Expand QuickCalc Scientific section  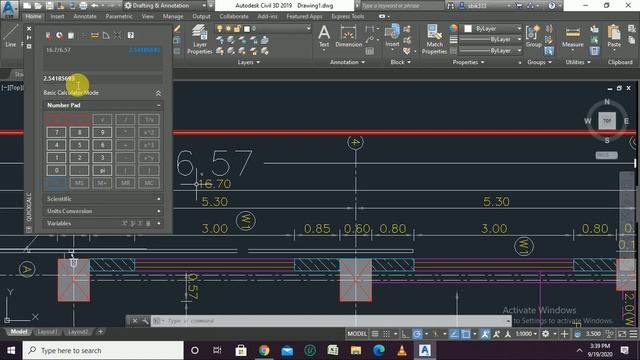(x=158, y=199)
